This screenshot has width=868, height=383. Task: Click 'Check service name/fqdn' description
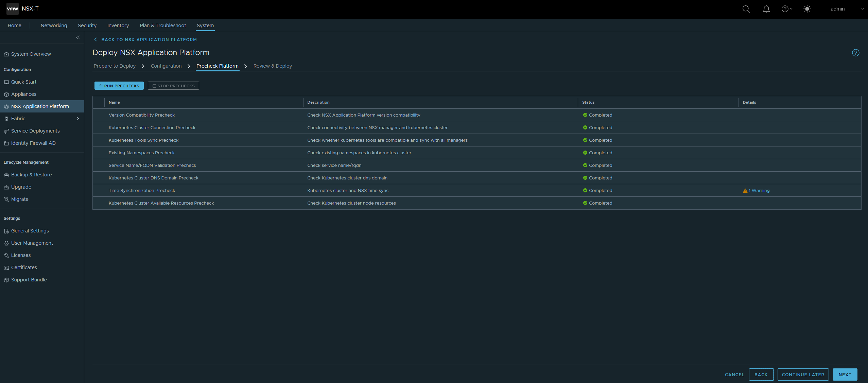[334, 166]
